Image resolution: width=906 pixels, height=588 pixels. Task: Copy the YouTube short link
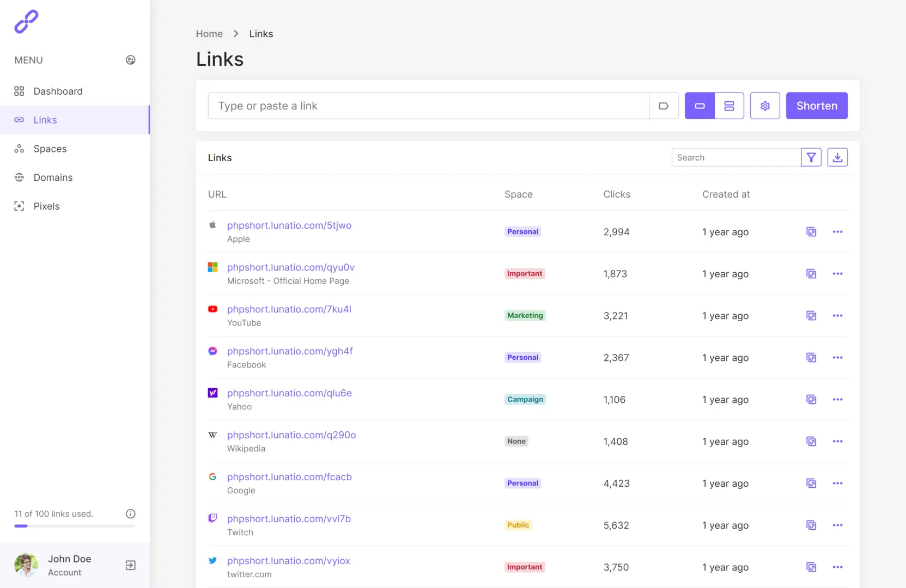[x=811, y=316]
